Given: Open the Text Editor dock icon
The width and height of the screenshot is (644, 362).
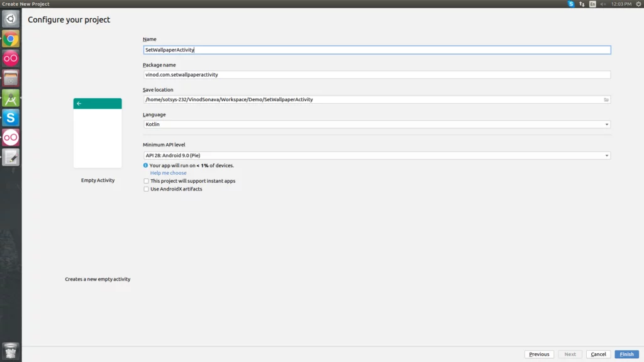Looking at the screenshot, I should coord(10,158).
